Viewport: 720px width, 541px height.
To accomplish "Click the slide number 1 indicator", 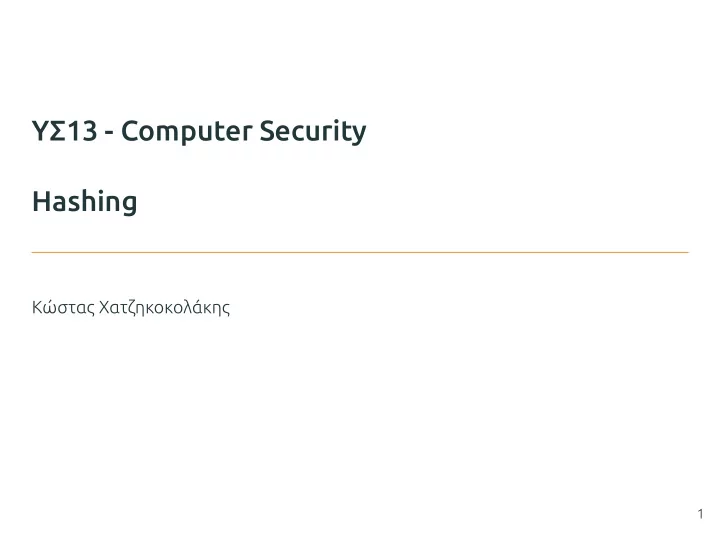I will [x=700, y=514].
